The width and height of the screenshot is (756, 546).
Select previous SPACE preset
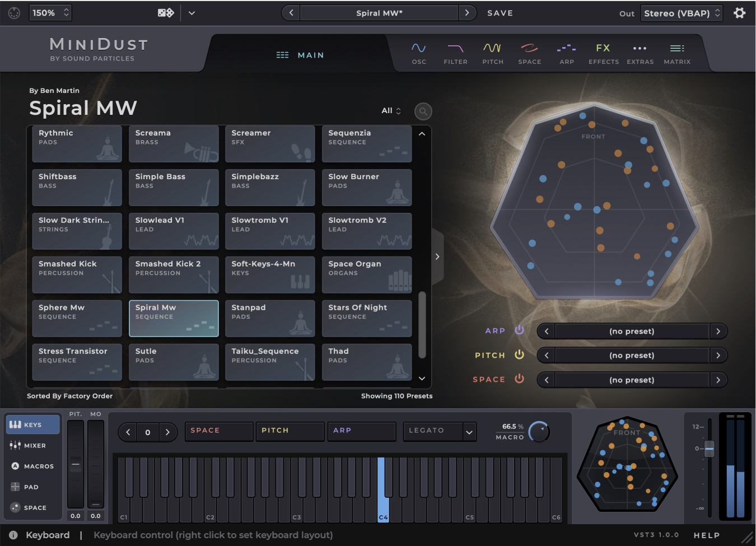(547, 380)
